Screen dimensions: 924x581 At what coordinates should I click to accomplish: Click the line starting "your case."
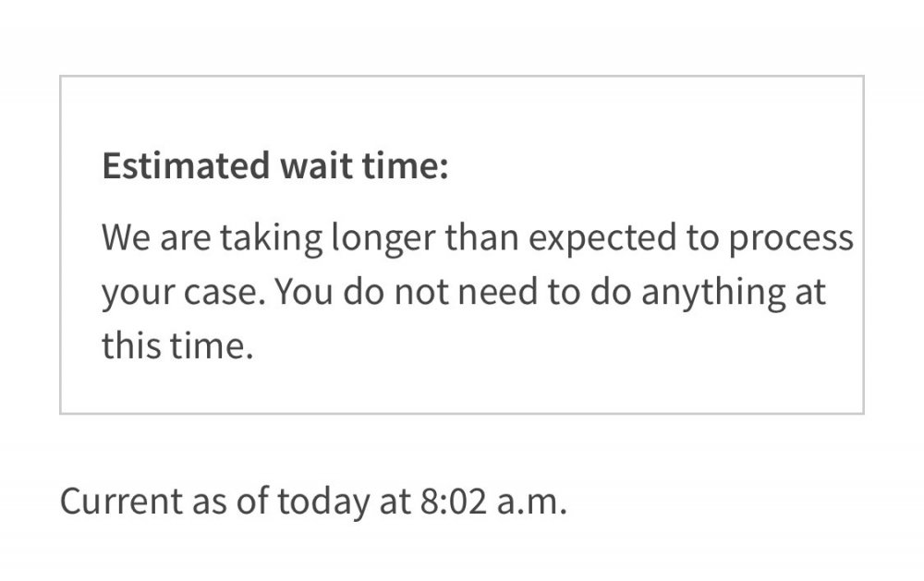[x=464, y=292]
